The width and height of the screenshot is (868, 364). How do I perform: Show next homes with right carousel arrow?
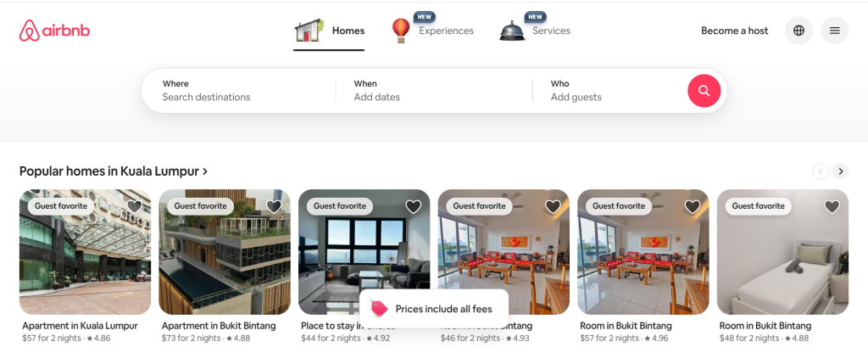840,171
